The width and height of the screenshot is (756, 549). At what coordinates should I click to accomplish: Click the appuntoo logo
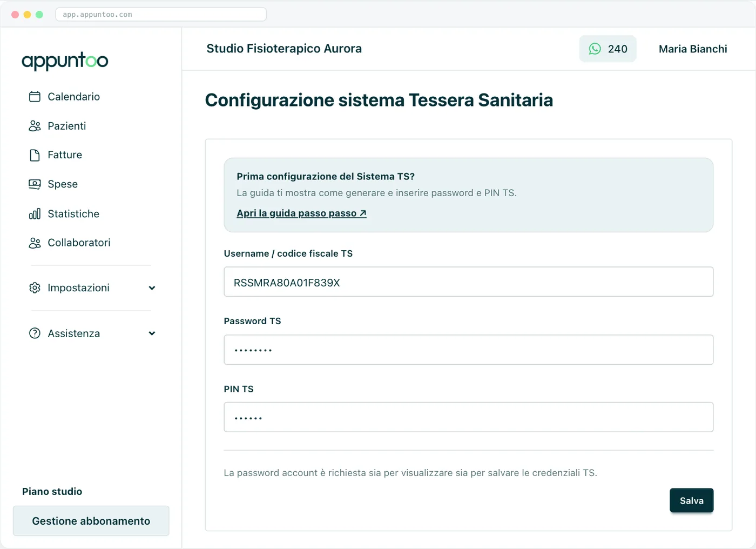(x=65, y=61)
